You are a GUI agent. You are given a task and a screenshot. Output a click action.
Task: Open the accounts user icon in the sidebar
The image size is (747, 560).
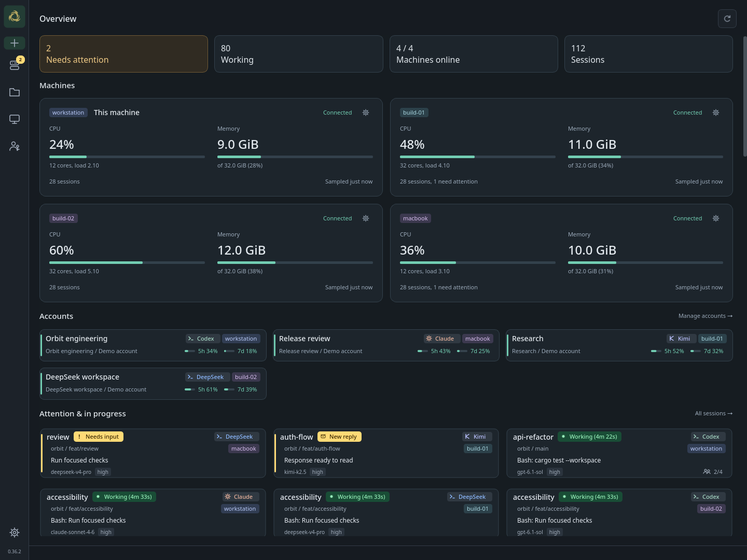pyautogui.click(x=15, y=146)
